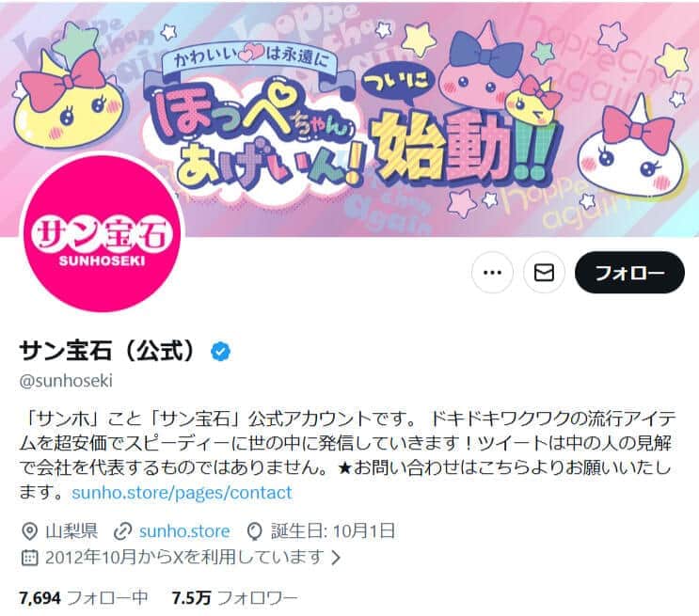The width and height of the screenshot is (699, 616).
Task: View the 7.5万 フォロワー list
Action: [235, 598]
